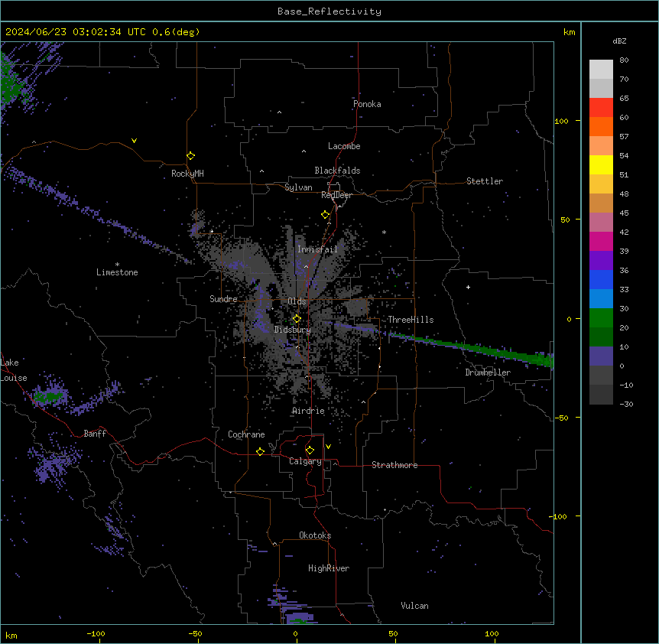The image size is (659, 644).
Task: Select the magenta swatch in the dBZ legend
Action: coord(601,241)
